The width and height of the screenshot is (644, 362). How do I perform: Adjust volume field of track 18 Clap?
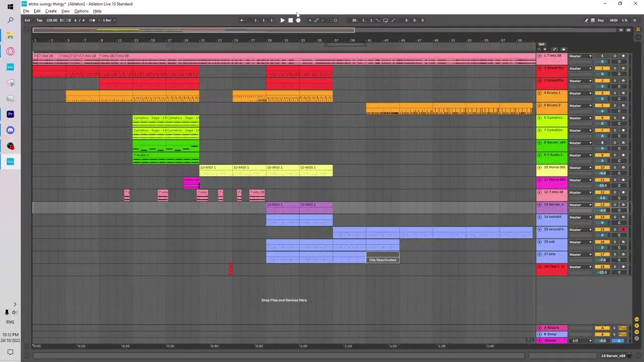click(x=602, y=273)
